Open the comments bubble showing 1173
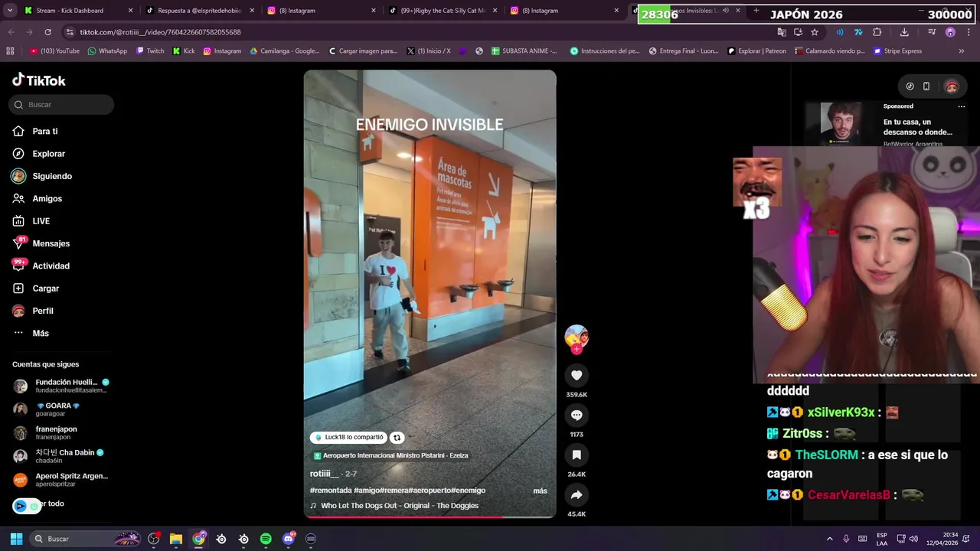The image size is (980, 551). coord(577,415)
